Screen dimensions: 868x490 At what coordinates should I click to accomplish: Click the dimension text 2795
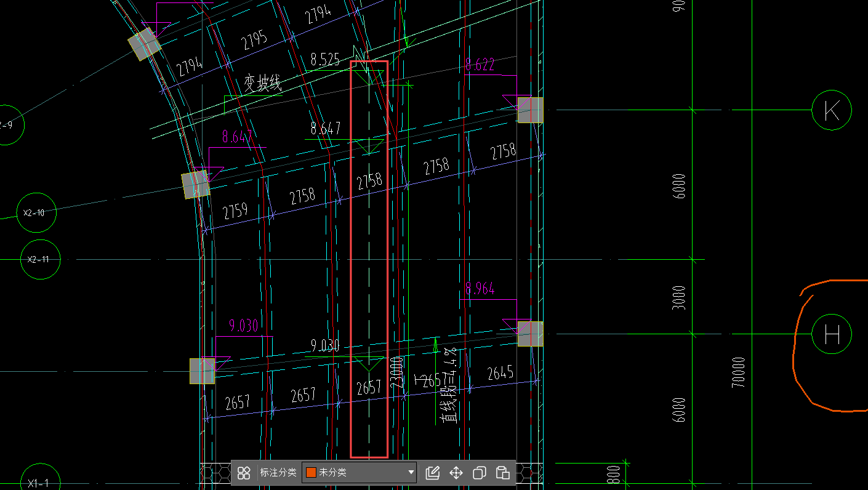[254, 41]
